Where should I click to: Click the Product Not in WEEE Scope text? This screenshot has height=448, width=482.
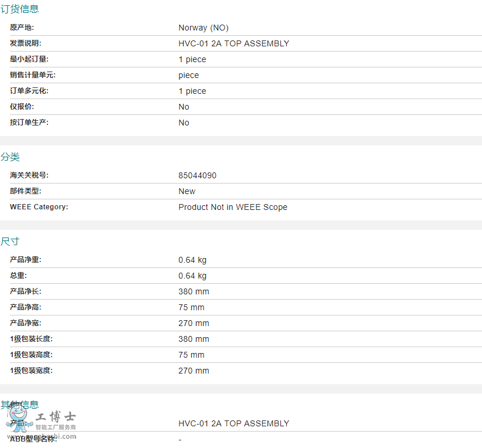coord(233,207)
